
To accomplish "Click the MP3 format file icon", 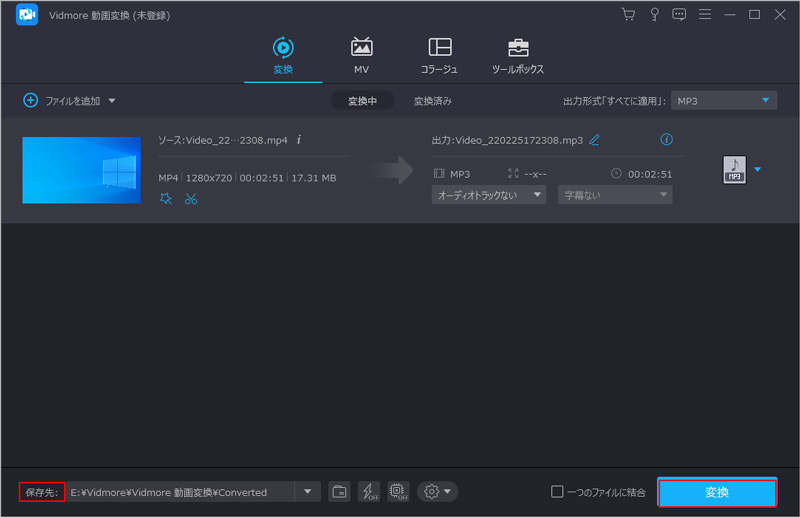I will pyautogui.click(x=735, y=169).
